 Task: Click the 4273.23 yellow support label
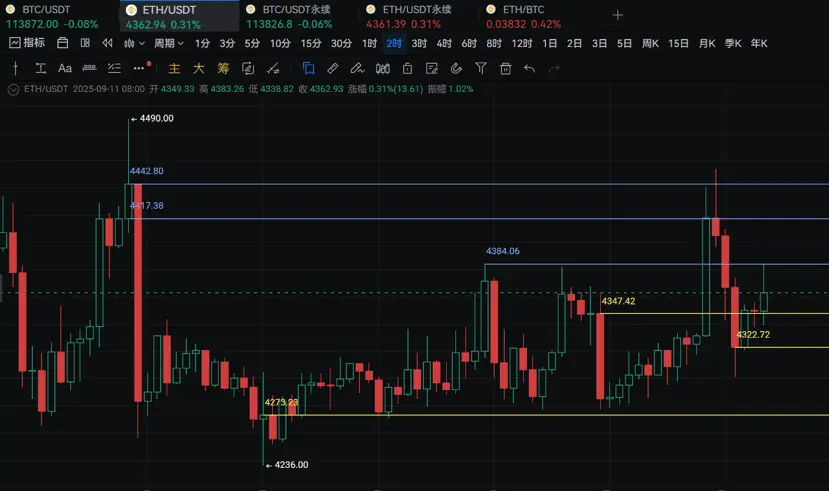(x=281, y=402)
